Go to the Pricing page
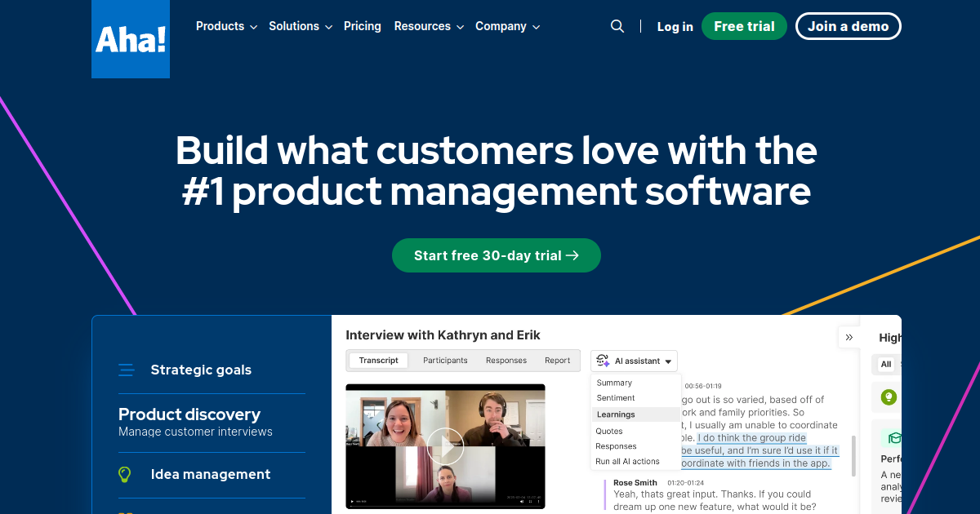Viewport: 980px width, 514px height. point(363,26)
